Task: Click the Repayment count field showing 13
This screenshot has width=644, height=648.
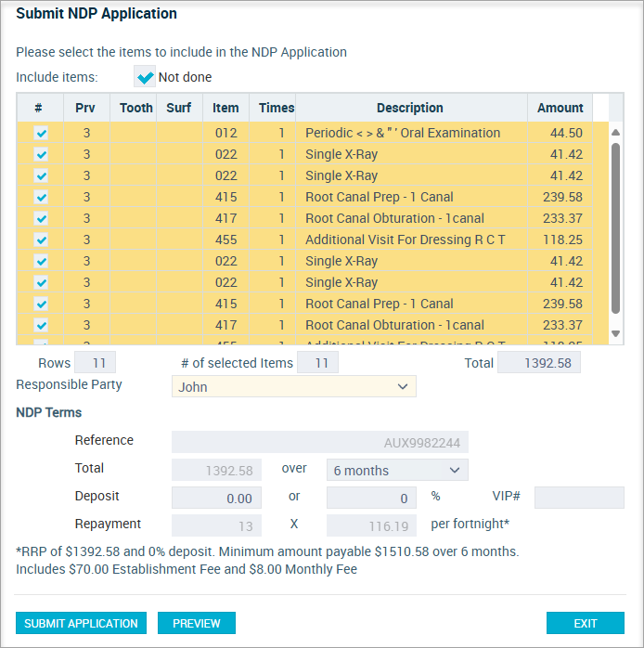Action: (x=216, y=525)
